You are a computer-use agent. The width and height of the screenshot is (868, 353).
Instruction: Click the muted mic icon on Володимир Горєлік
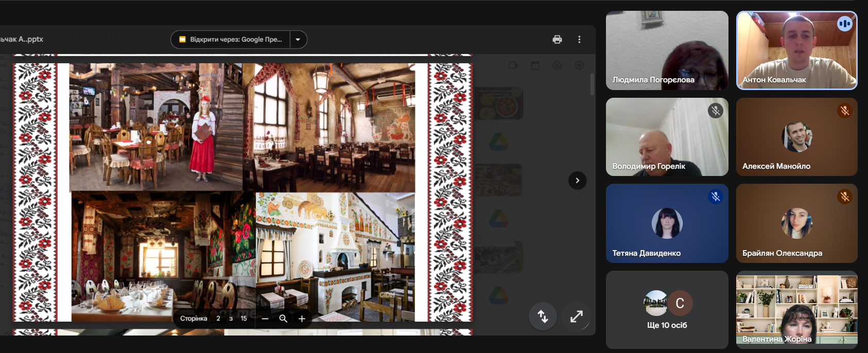coord(715,111)
